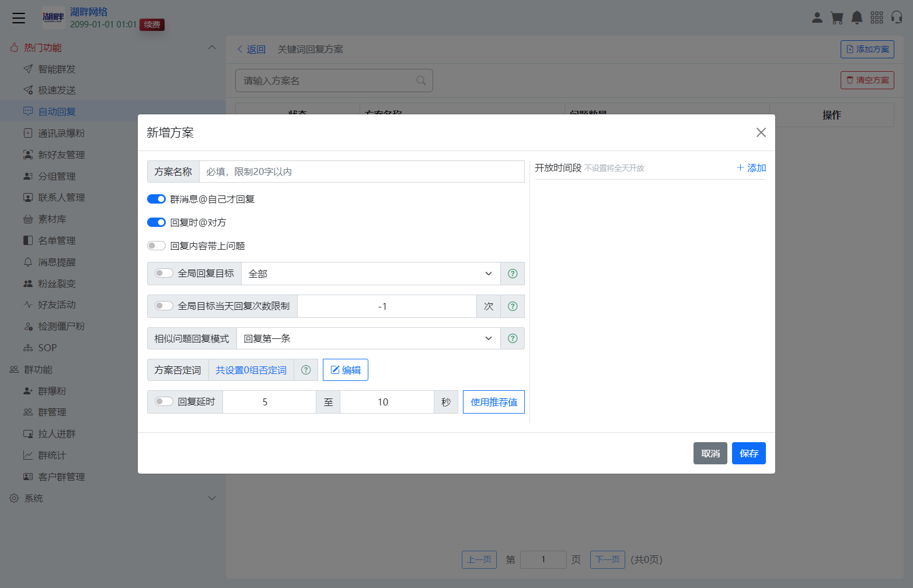This screenshot has width=913, height=588.
Task: Click the 检测僵尸粉 sidebar icon
Action: [x=28, y=326]
